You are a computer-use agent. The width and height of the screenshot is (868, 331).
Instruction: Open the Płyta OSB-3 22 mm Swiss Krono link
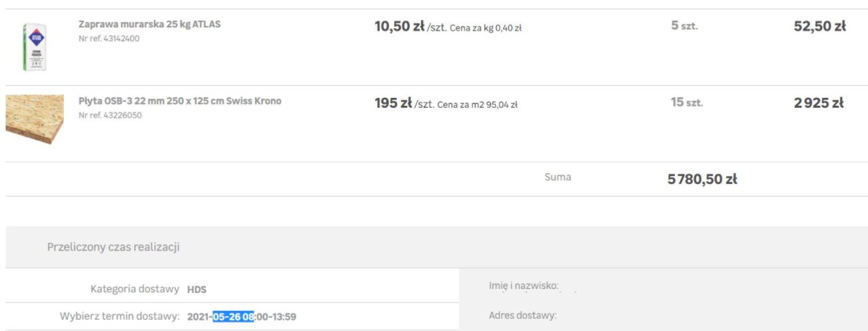(180, 101)
